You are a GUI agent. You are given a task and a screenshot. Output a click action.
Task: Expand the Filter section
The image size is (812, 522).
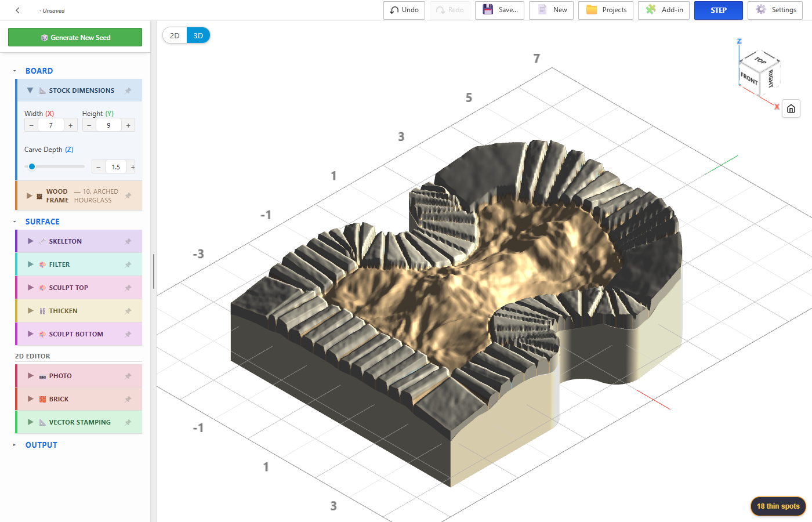click(x=31, y=264)
